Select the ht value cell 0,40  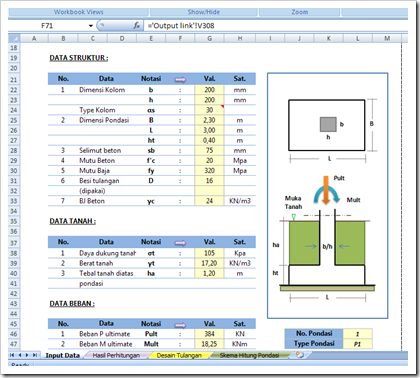point(209,140)
